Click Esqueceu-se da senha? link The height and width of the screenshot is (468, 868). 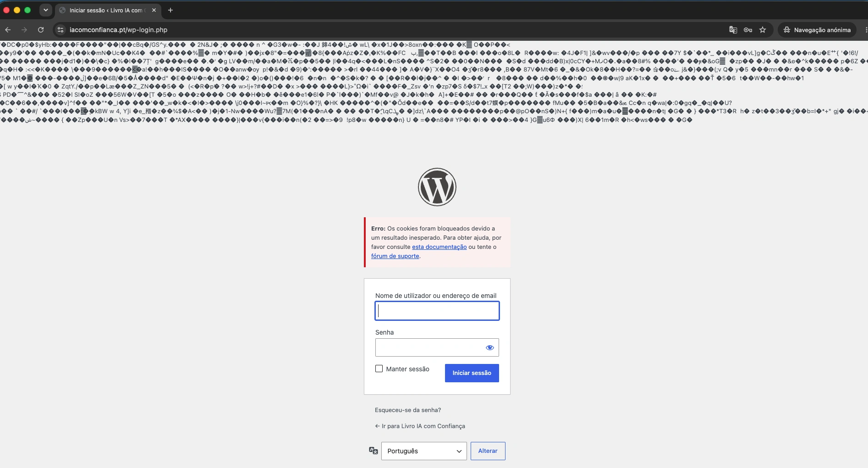(x=408, y=410)
